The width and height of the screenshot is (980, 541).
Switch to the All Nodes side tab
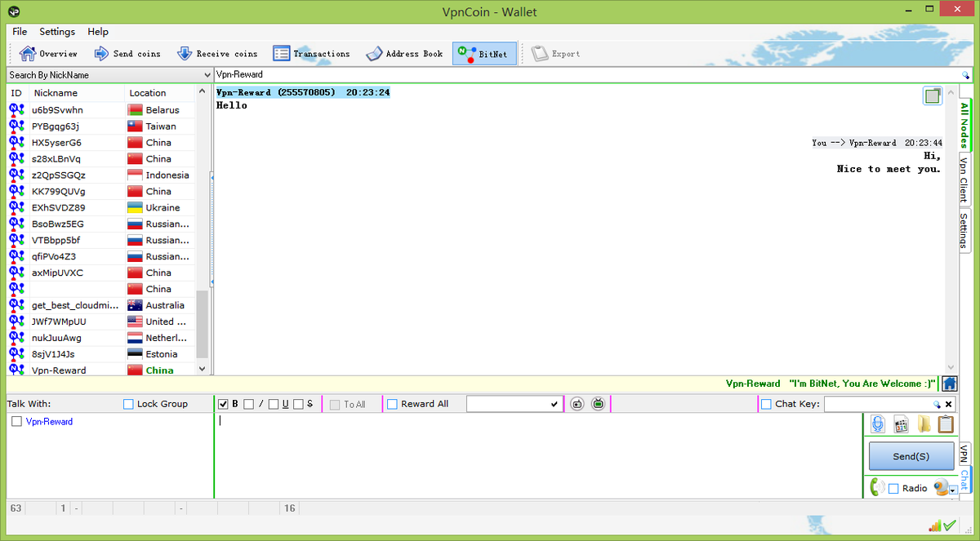tap(964, 126)
